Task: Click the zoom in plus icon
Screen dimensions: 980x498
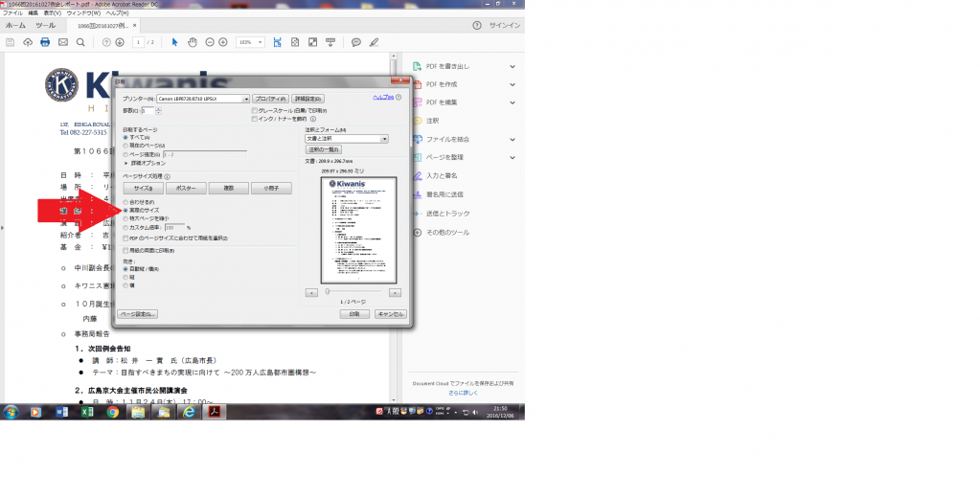Action: (x=223, y=42)
